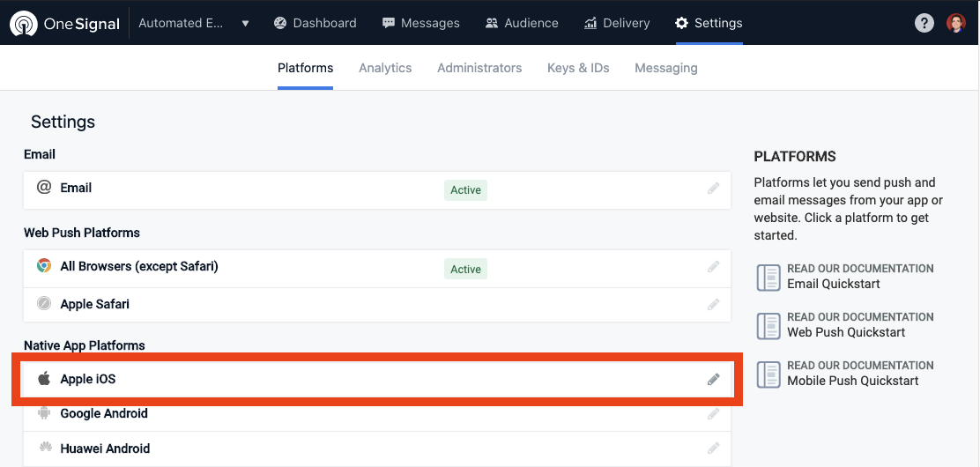Select the Huawei Android platform
980x467 pixels.
(x=377, y=448)
